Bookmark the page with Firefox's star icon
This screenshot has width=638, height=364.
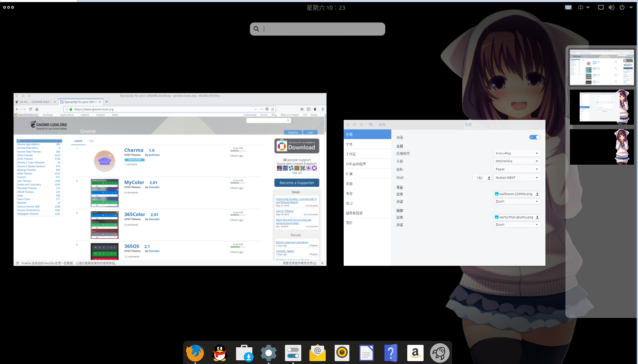click(x=273, y=109)
